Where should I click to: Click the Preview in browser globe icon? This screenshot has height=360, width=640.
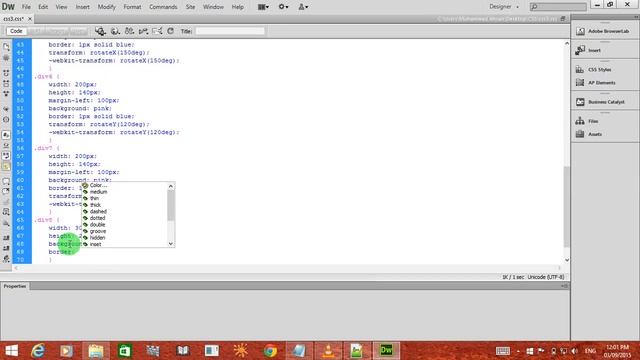115,31
